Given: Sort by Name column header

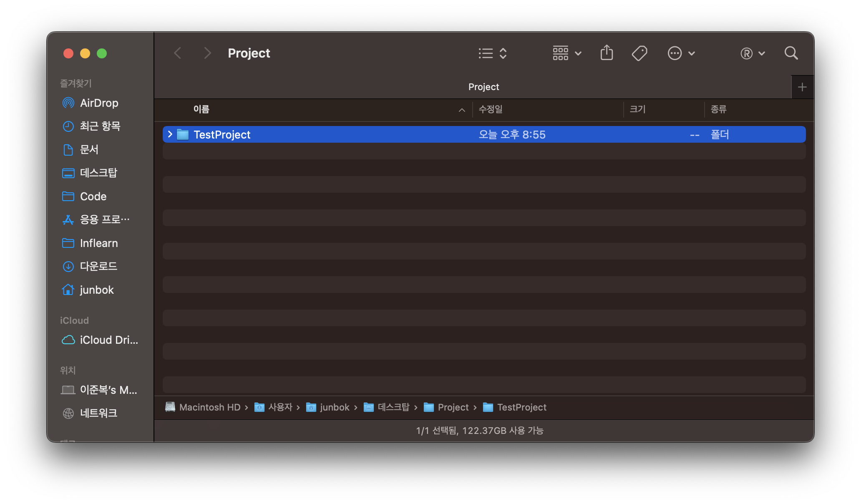Looking at the screenshot, I should click(x=201, y=109).
